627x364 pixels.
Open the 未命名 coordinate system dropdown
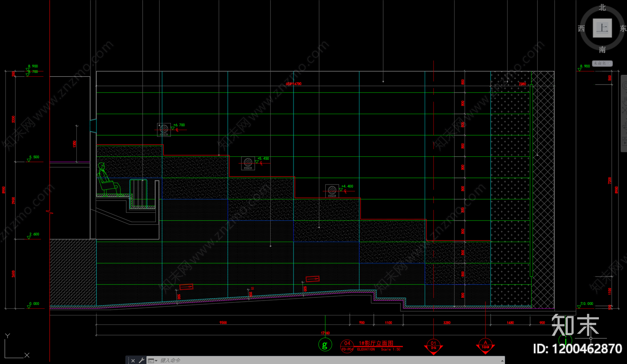click(x=602, y=63)
